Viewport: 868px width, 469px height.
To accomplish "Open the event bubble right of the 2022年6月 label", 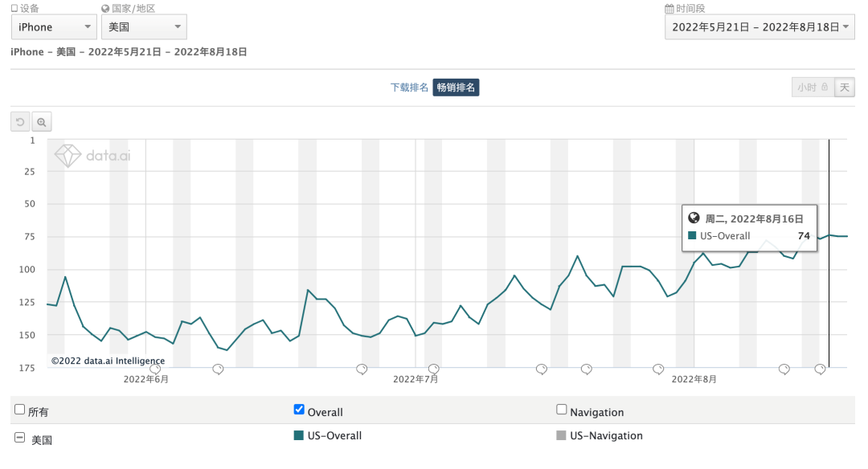I will click(156, 369).
